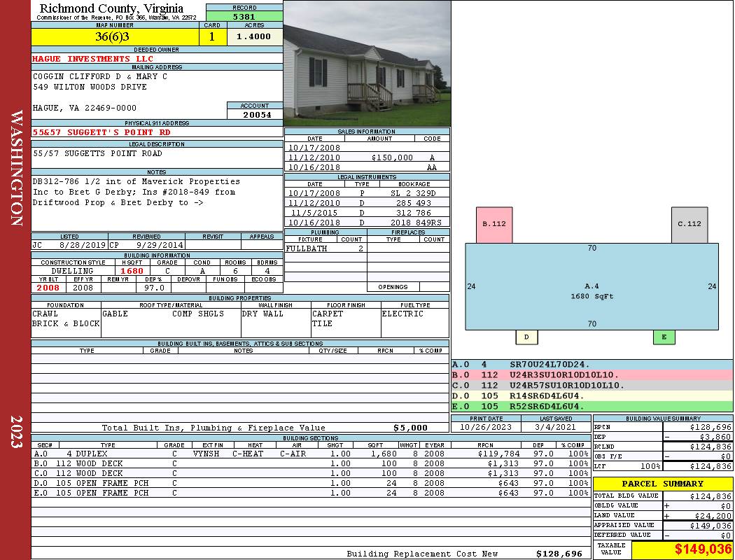Select deeded owner HAGUE INVESTMENTS LLC text
The width and height of the screenshot is (735, 560).
[93, 59]
